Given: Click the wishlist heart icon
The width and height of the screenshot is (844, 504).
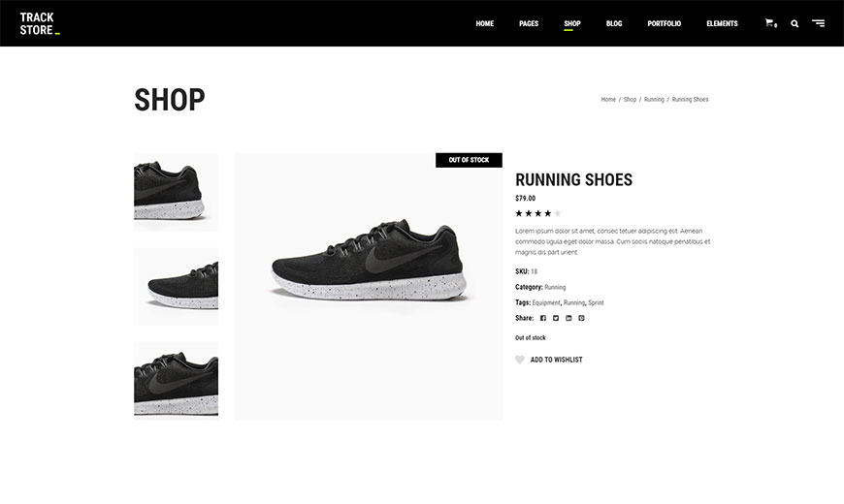Looking at the screenshot, I should tap(519, 360).
